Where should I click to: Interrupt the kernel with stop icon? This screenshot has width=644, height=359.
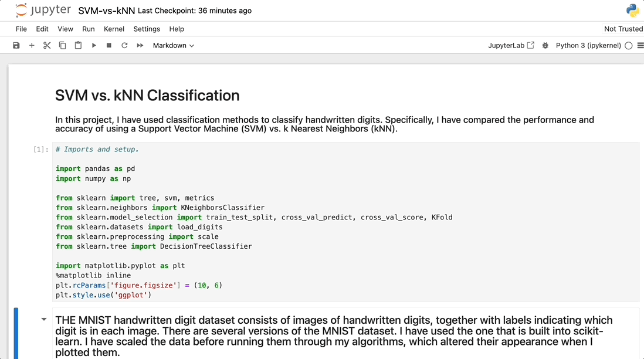(109, 46)
